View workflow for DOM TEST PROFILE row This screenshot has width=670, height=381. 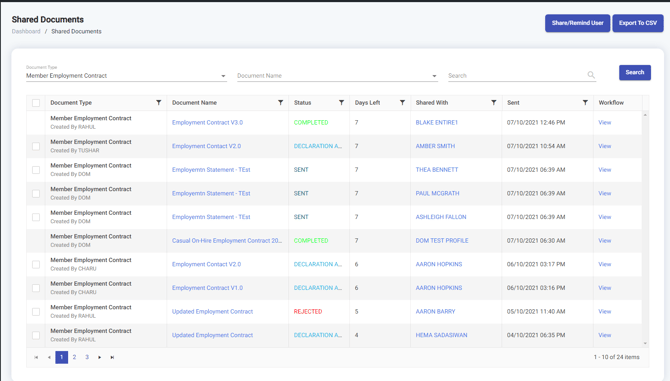(605, 240)
